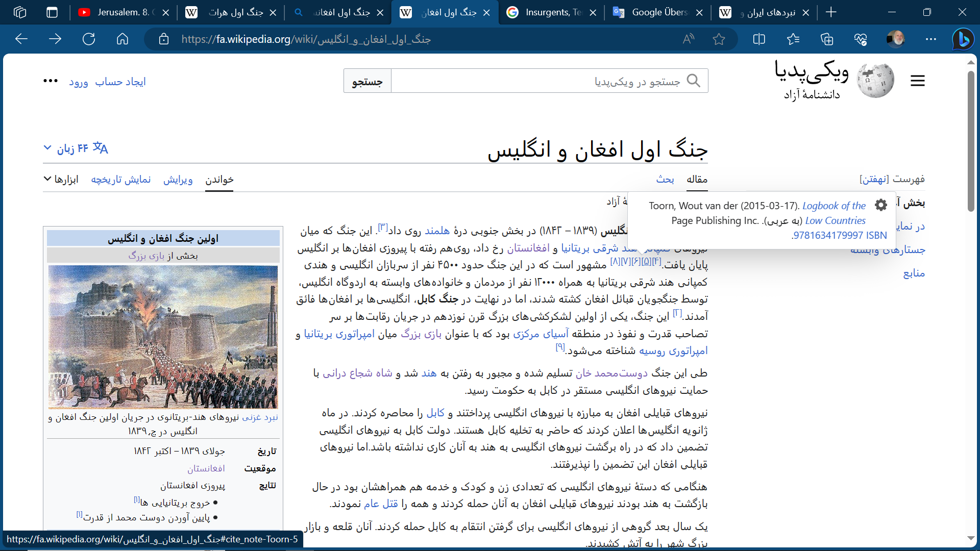Click the Ghazni battle painting thumbnail
The image size is (980, 551).
(163, 337)
